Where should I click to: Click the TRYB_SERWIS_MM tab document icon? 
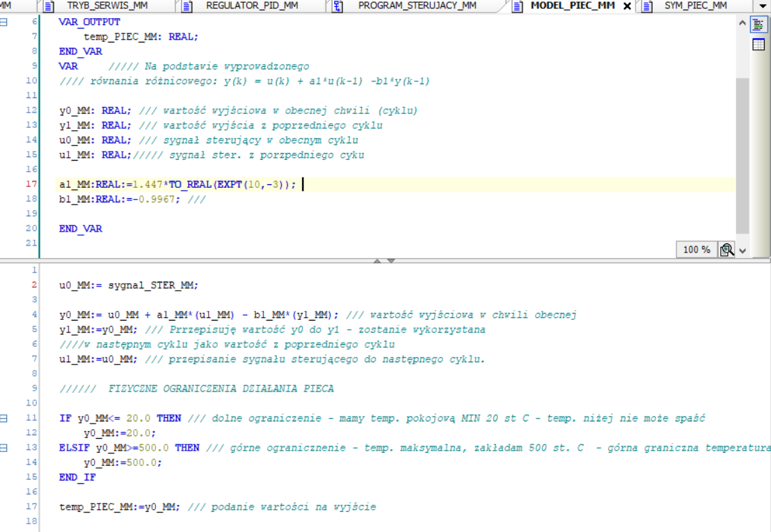pyautogui.click(x=49, y=6)
